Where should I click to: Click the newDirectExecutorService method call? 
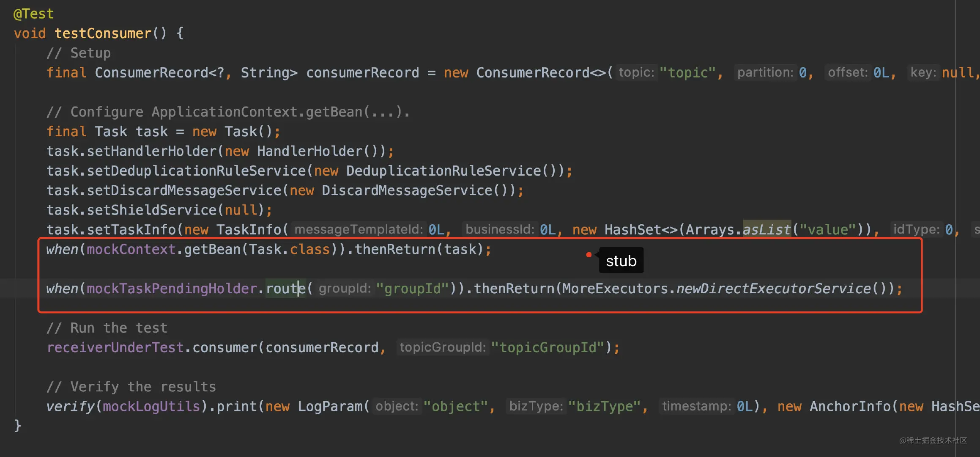coord(773,289)
